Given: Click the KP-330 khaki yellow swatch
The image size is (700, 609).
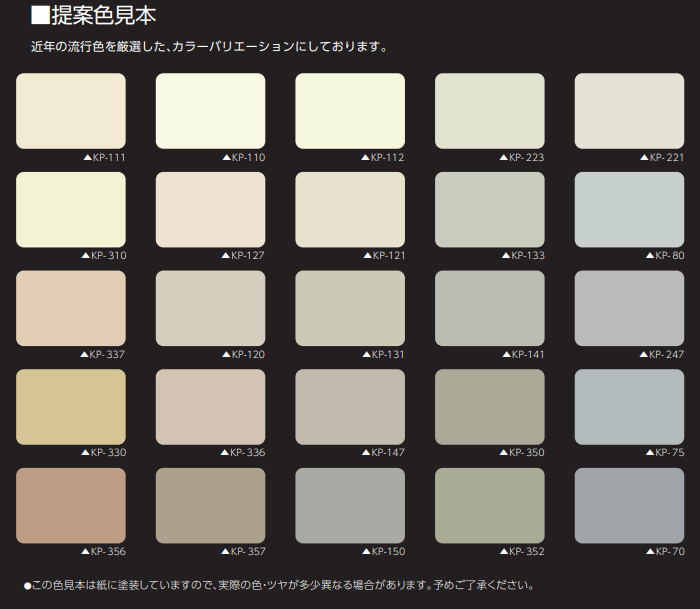Looking at the screenshot, I should (x=71, y=406).
